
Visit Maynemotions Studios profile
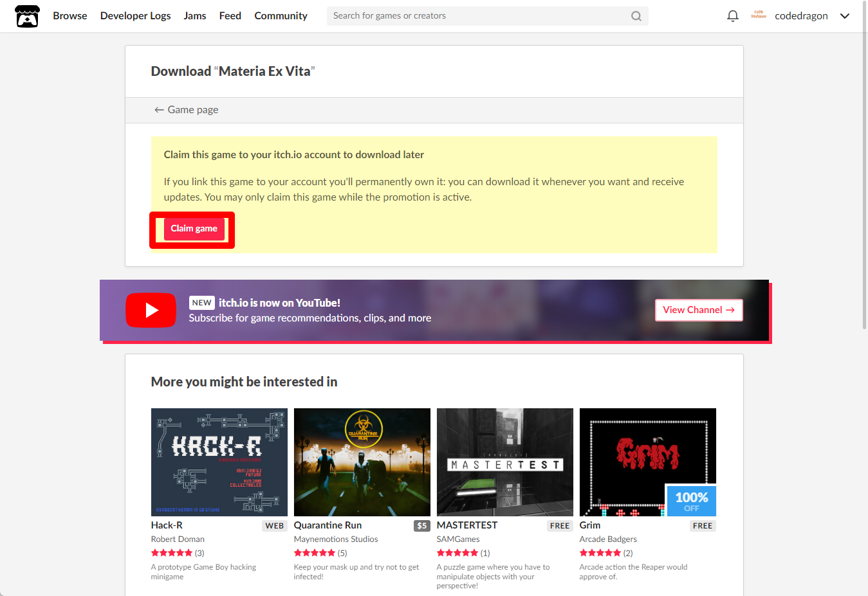336,539
